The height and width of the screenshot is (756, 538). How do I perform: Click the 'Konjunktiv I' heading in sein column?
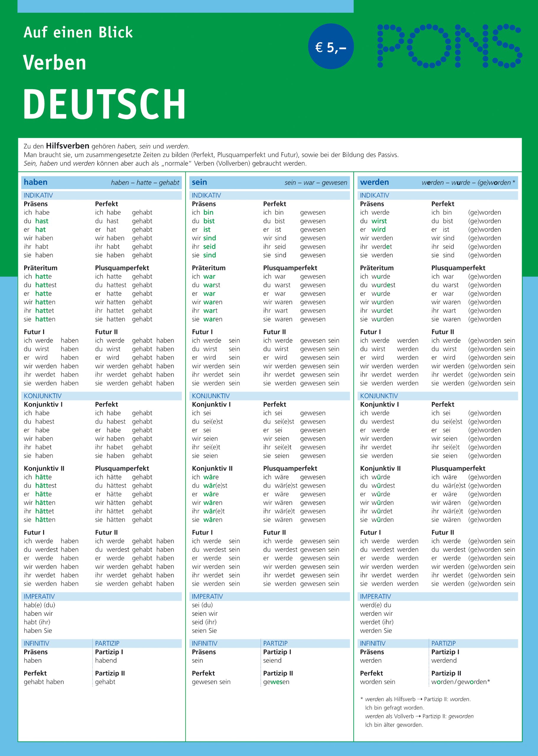click(x=211, y=404)
